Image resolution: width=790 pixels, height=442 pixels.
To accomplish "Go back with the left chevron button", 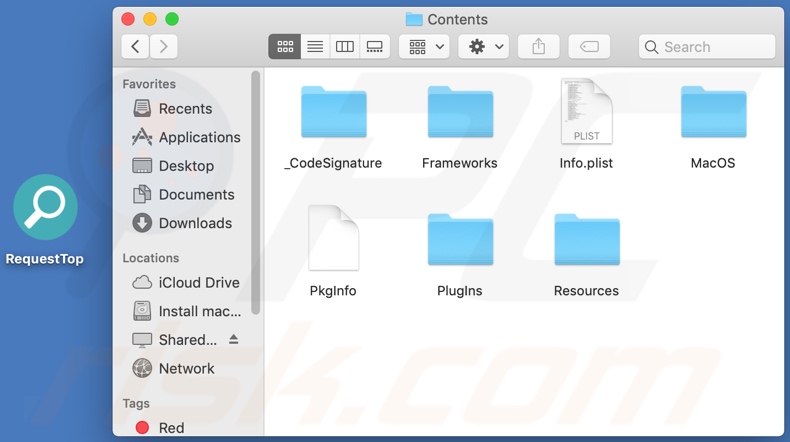I will tap(135, 47).
